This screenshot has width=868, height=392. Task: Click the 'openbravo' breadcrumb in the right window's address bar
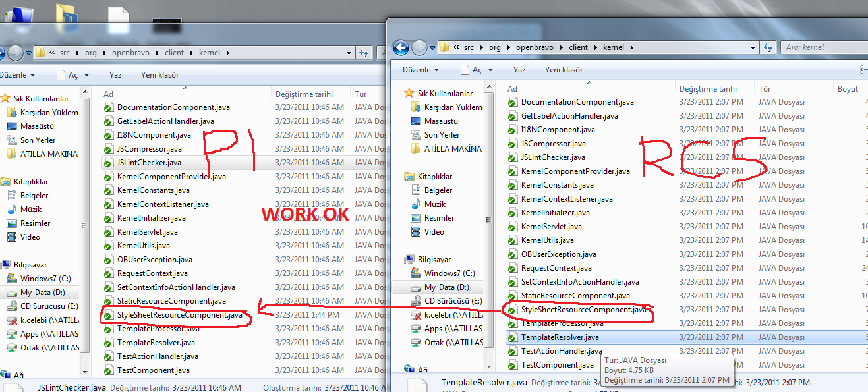pos(535,47)
